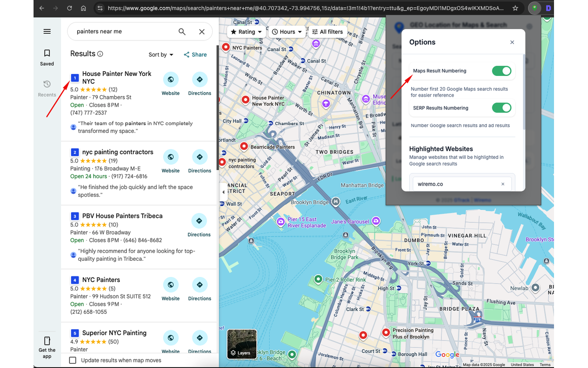Toggle SERP Results Numbering switch
This screenshot has width=588, height=368.
501,108
